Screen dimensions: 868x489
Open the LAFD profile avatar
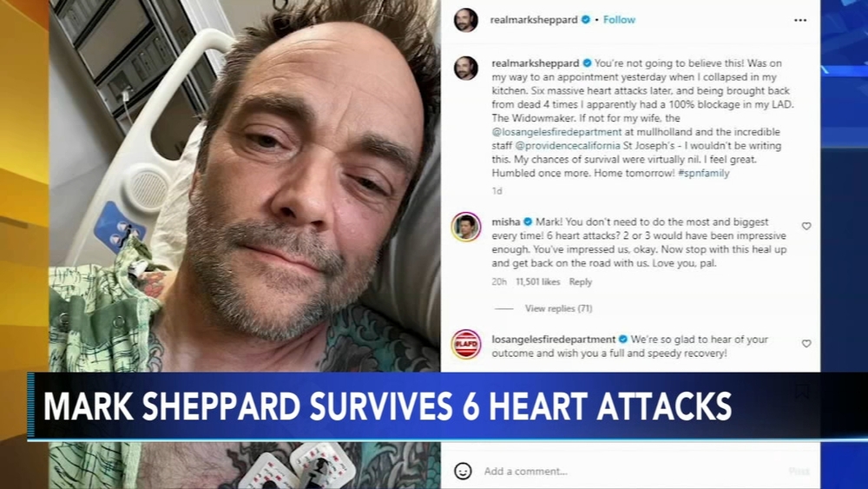(x=465, y=344)
